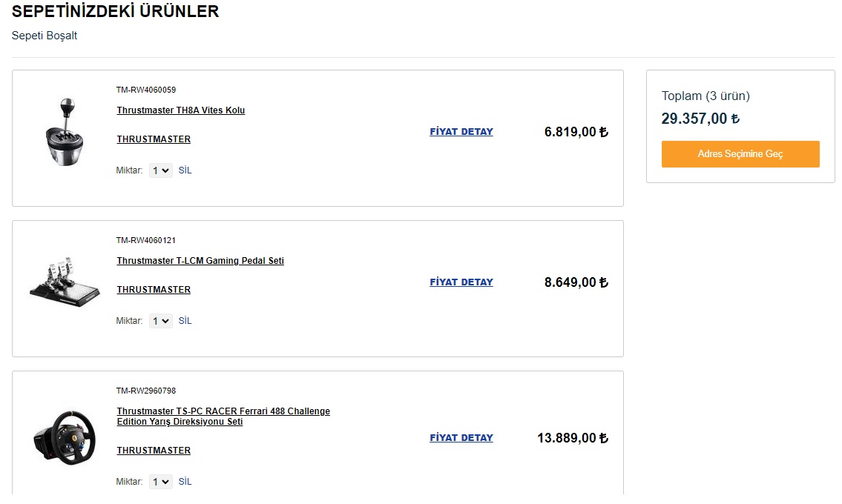Image resolution: width=842 pixels, height=504 pixels.
Task: Open TS-PC RACER Ferrari 488 product link
Action: click(x=223, y=416)
